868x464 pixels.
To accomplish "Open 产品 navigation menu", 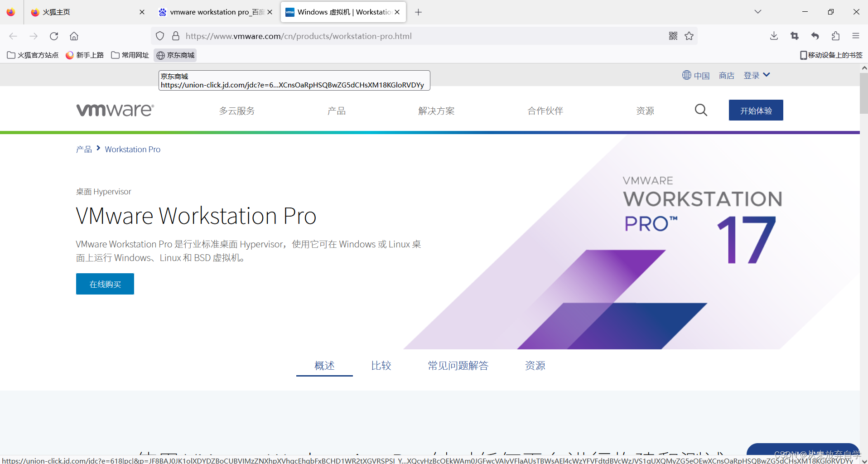I will (337, 111).
